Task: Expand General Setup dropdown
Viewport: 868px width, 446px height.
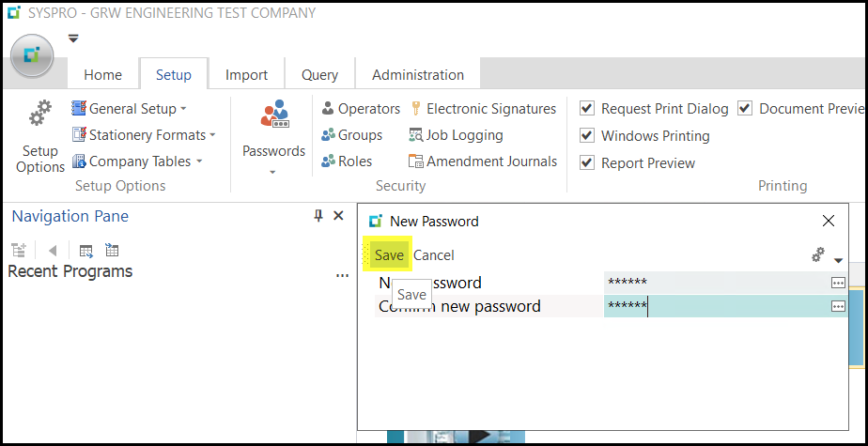Action: pos(130,109)
